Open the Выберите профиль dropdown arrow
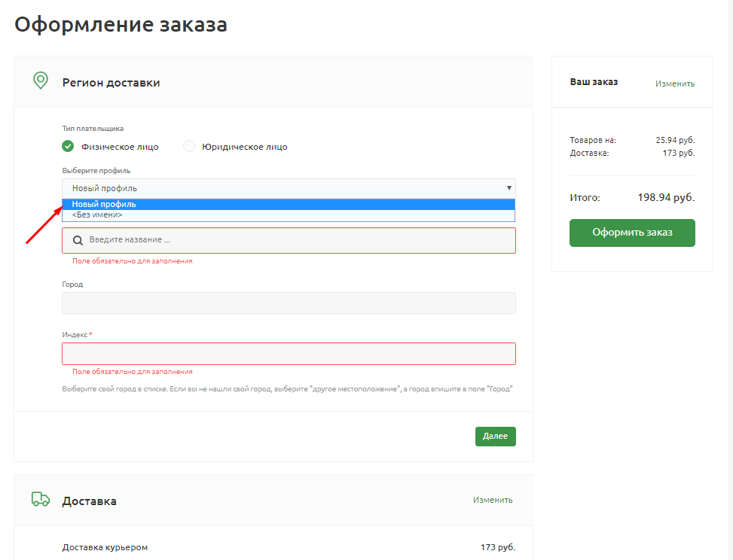This screenshot has width=733, height=560. (x=509, y=187)
